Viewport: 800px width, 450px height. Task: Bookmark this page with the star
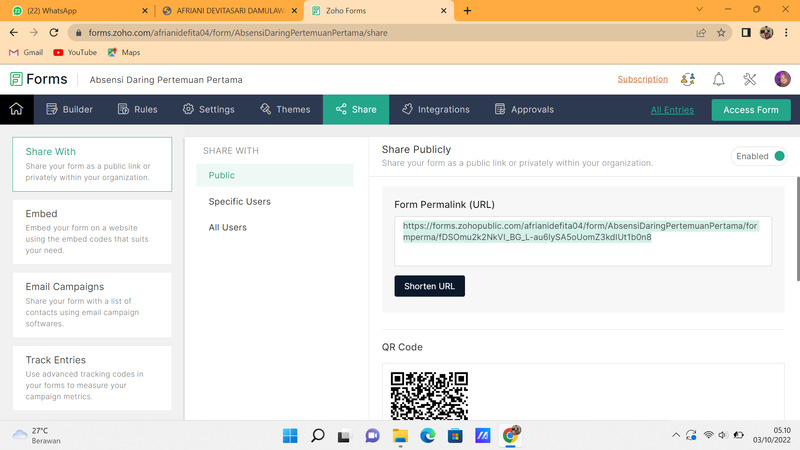(x=721, y=33)
